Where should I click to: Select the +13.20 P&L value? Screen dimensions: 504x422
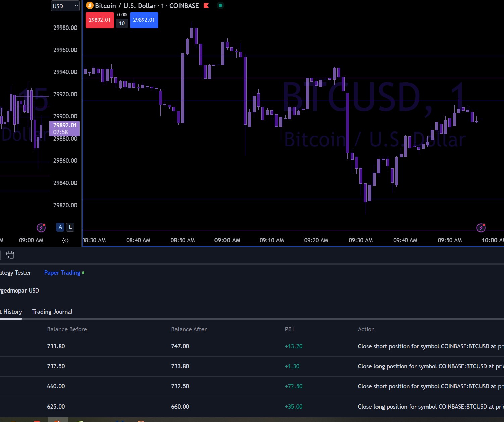294,346
